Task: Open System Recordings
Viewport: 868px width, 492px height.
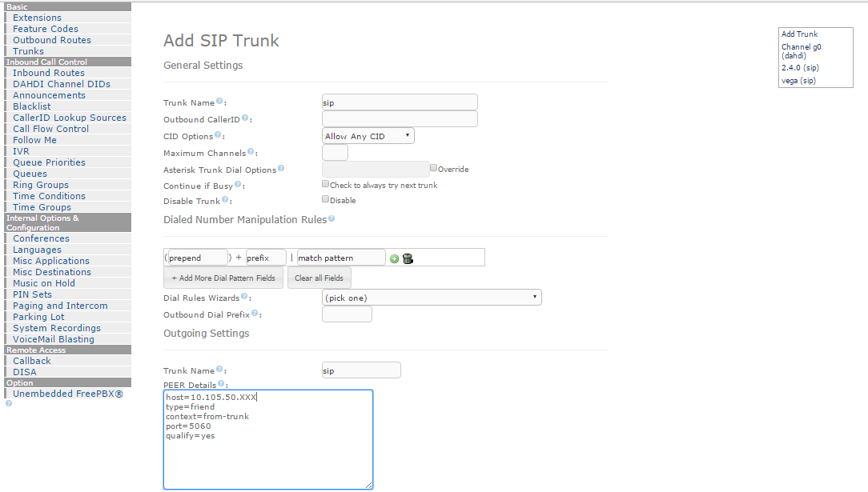Action: click(x=57, y=328)
